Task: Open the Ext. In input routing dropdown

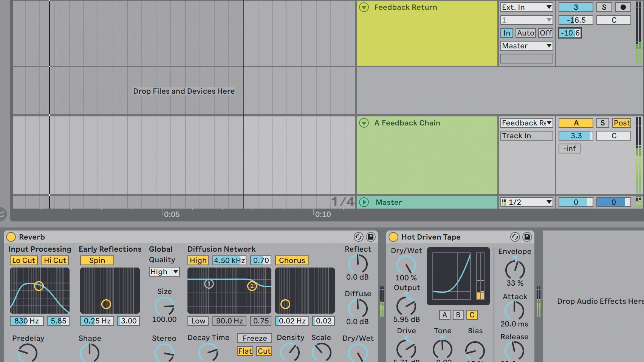Action: 526,7
